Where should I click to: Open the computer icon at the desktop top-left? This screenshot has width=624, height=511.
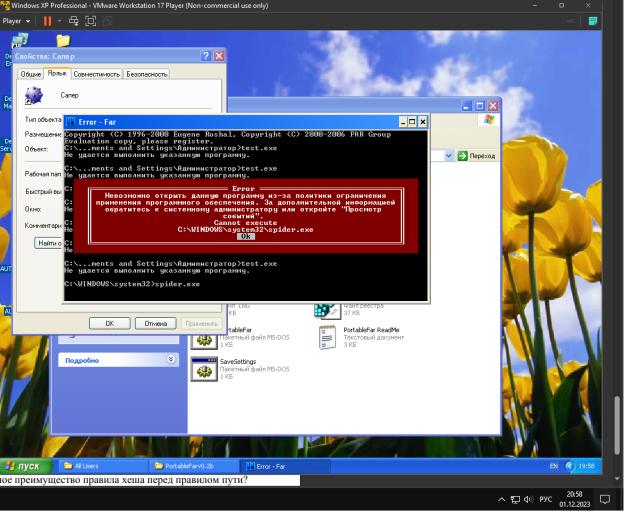coord(20,41)
